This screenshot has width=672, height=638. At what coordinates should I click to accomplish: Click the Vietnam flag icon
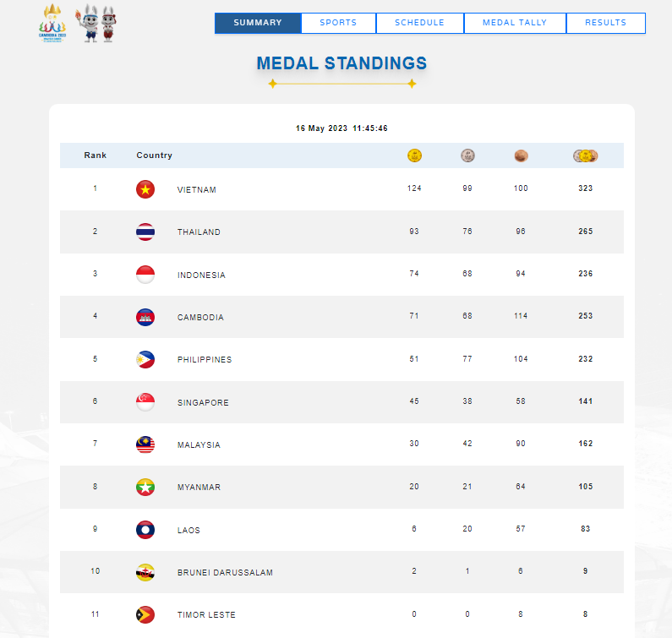(145, 189)
